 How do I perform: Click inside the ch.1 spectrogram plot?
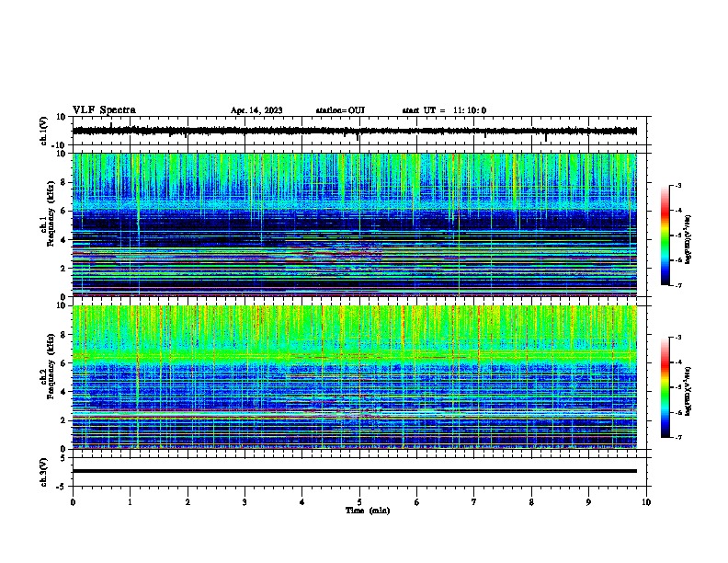pyautogui.click(x=355, y=224)
